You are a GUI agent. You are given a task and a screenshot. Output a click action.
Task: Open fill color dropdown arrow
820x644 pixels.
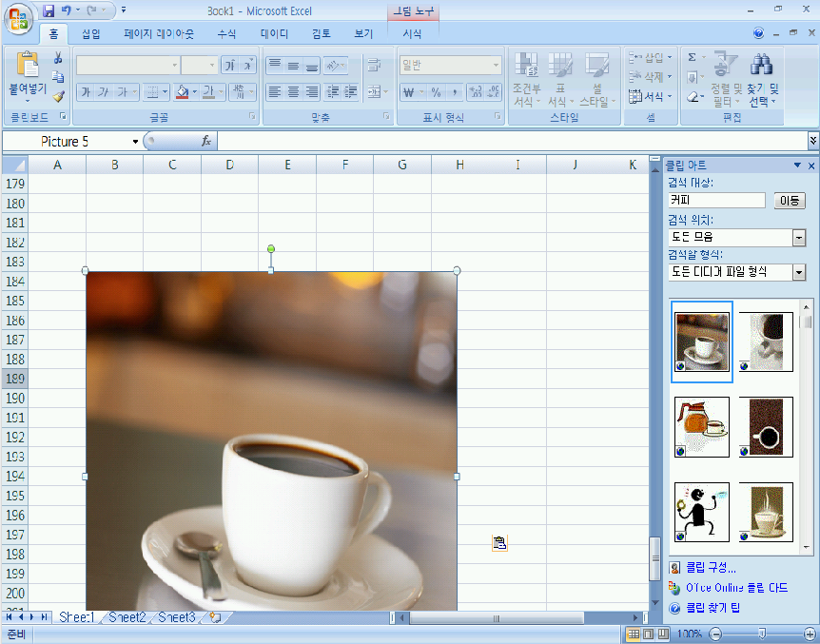[x=195, y=92]
